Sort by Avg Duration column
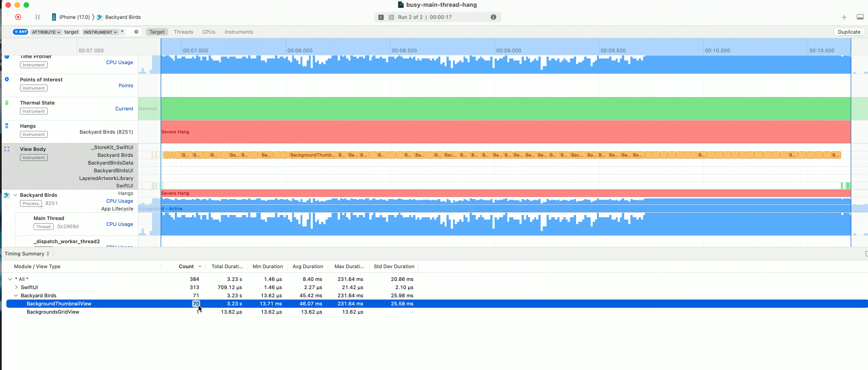 tap(308, 267)
